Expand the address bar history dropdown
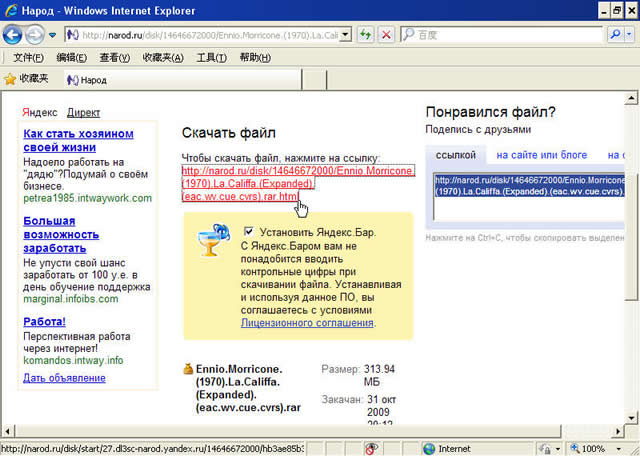Viewport: 640px width, 456px height. click(345, 35)
